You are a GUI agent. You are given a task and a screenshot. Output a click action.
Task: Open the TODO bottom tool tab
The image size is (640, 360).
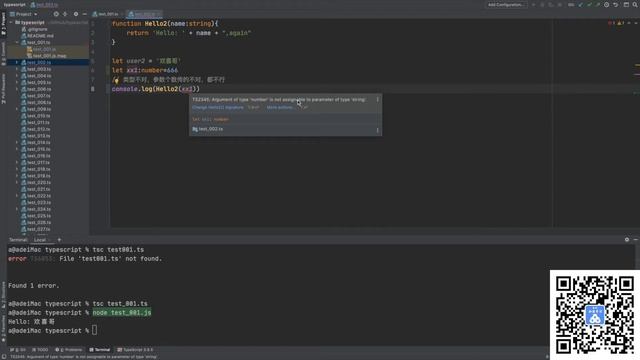(40, 350)
